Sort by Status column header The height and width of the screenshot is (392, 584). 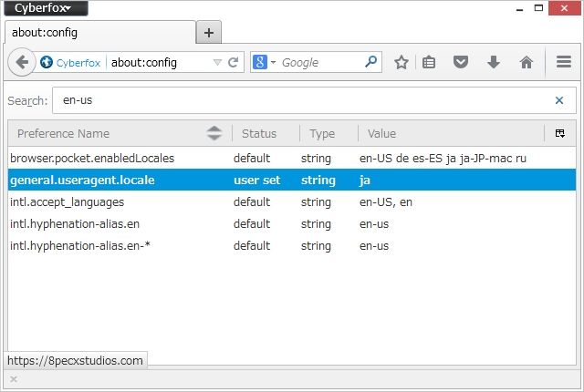[266, 133]
